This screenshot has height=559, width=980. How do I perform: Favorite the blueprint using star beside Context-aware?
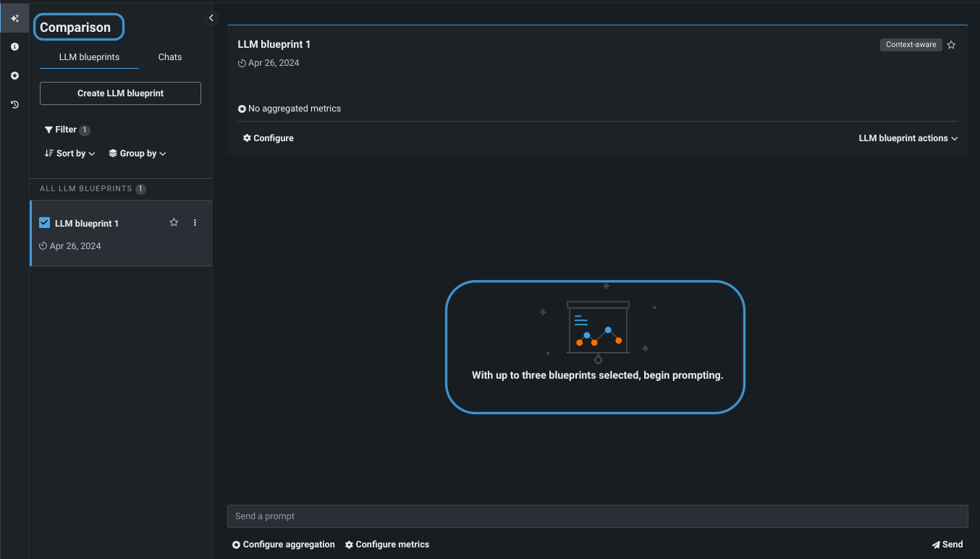click(951, 45)
